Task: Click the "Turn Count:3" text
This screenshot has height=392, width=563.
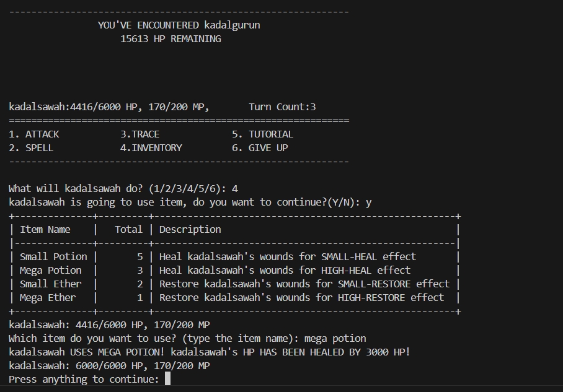Action: [x=282, y=107]
